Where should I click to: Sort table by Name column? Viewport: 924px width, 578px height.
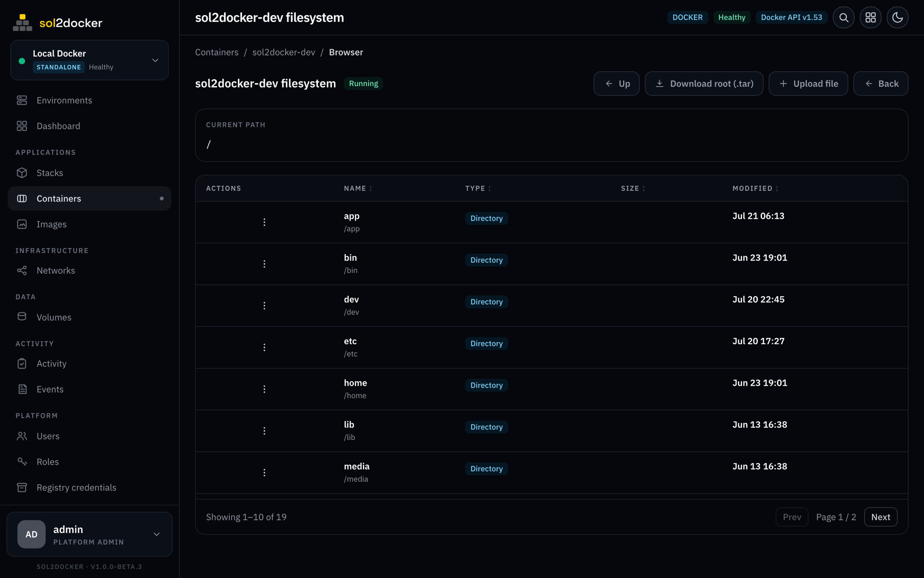click(x=358, y=188)
